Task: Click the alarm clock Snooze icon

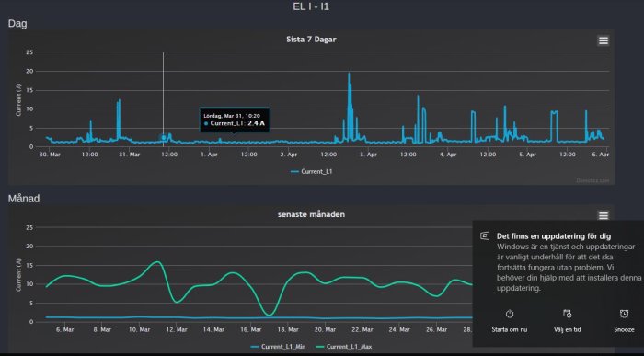Action: click(624, 314)
